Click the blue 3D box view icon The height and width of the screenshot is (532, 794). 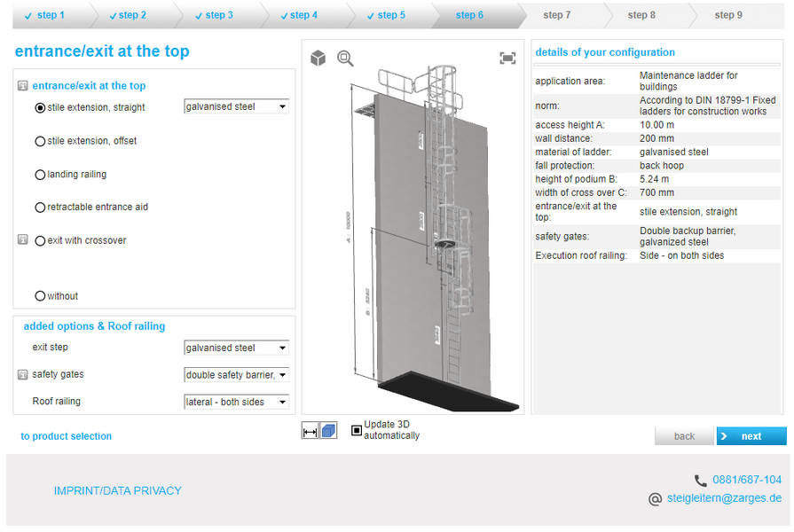(328, 431)
